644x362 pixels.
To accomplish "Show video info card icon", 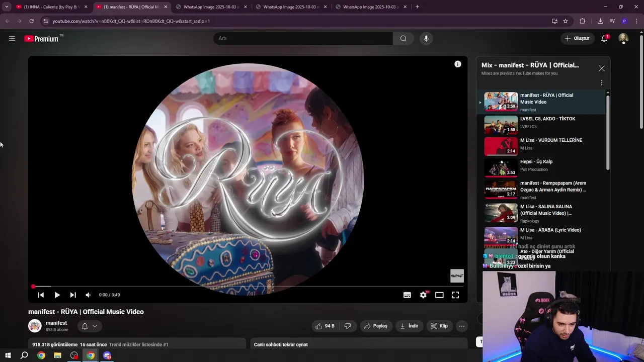I will point(458,64).
